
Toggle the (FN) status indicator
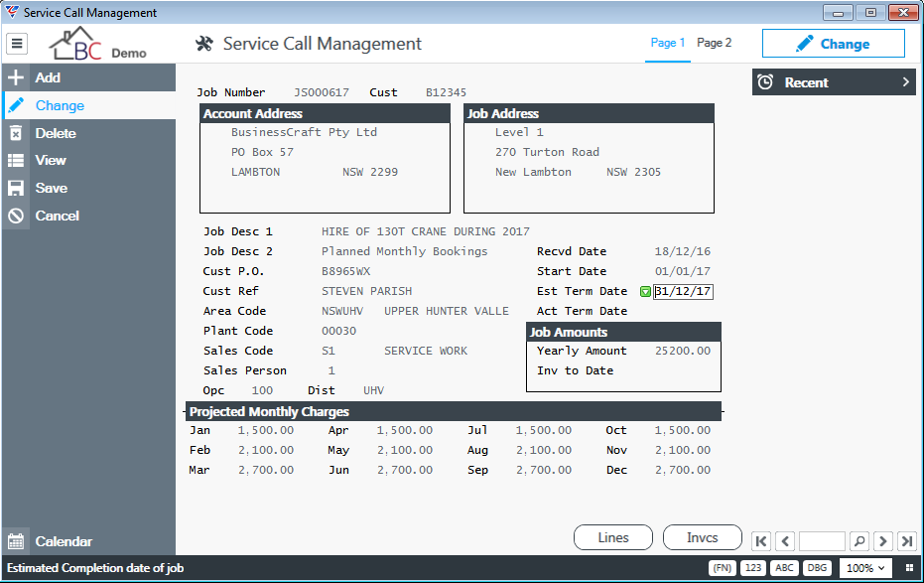(722, 568)
